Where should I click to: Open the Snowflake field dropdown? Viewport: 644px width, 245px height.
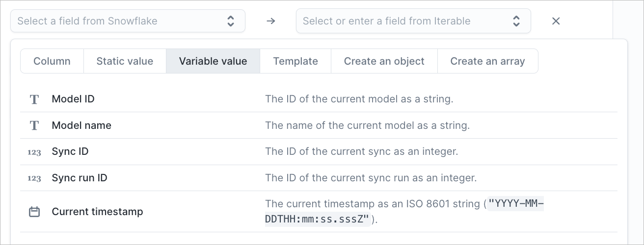click(x=128, y=21)
